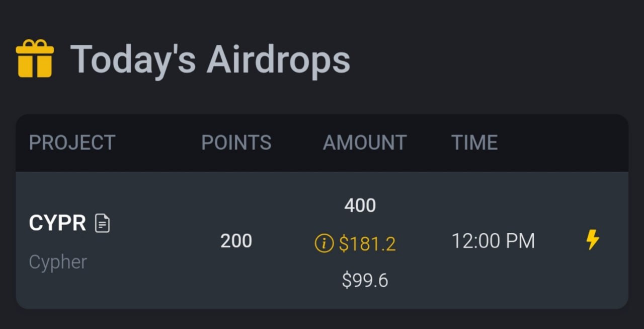Click the word "Today's" in the heading
The height and width of the screenshot is (329, 644).
pyautogui.click(x=133, y=59)
